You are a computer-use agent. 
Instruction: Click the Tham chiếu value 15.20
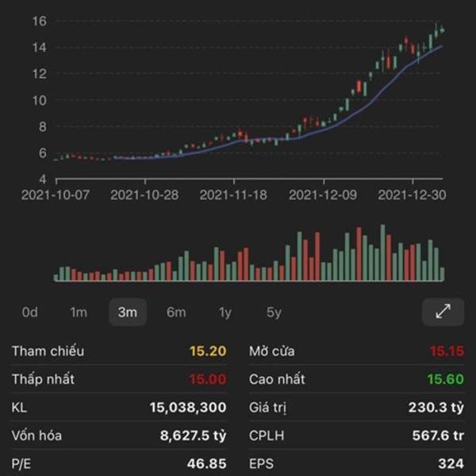[x=208, y=351]
